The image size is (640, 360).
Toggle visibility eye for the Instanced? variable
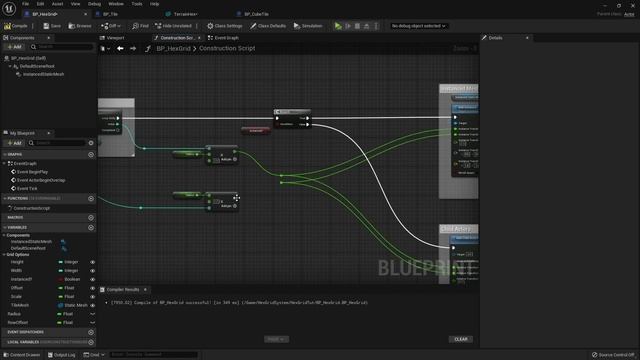pyautogui.click(x=93, y=280)
